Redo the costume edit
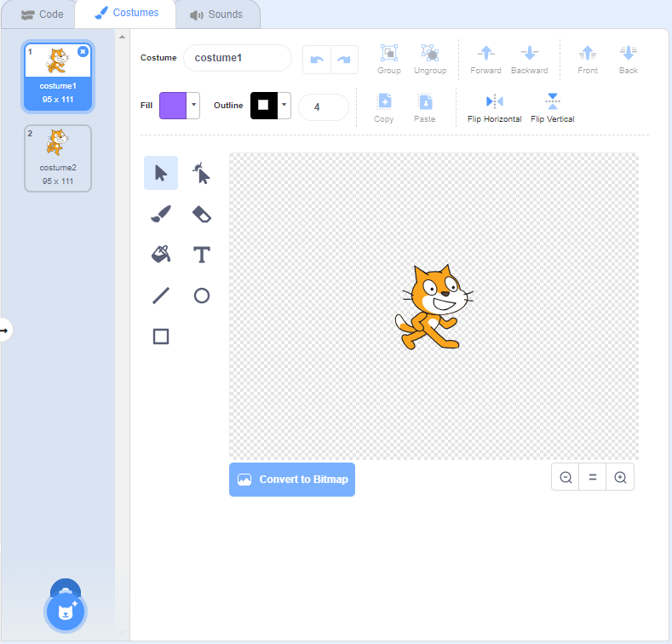 tap(344, 60)
